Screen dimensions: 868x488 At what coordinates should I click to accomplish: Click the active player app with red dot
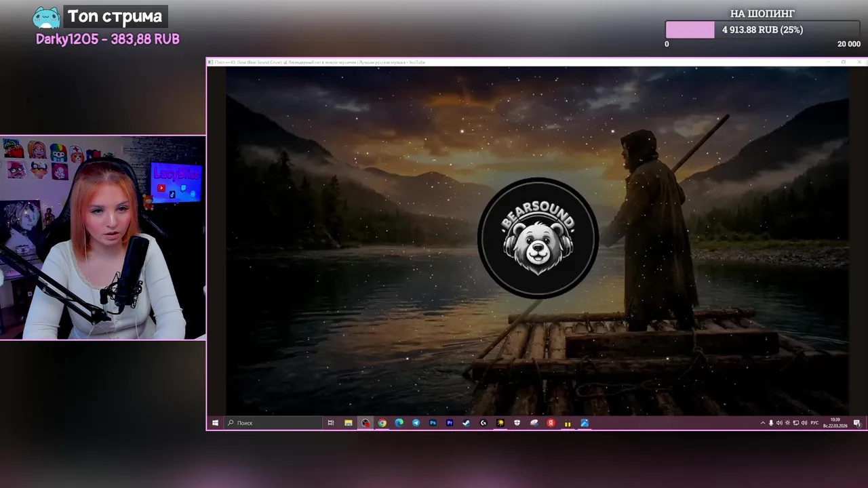pyautogui.click(x=366, y=423)
